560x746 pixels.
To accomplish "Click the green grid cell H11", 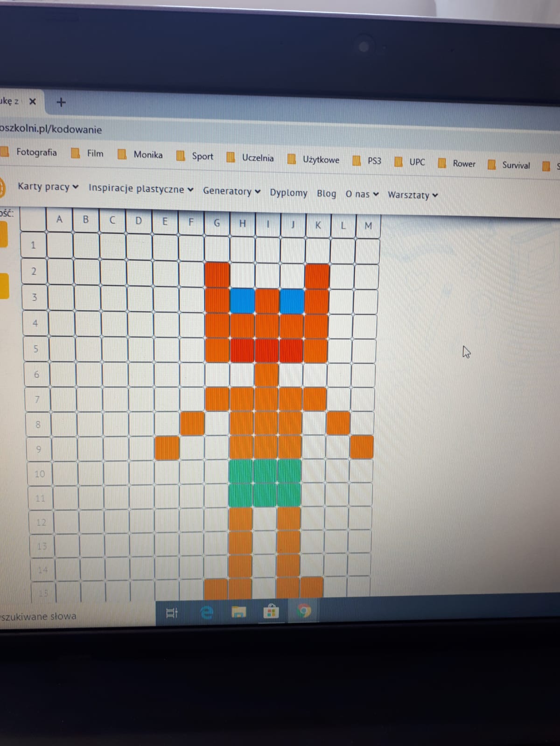I will click(241, 495).
